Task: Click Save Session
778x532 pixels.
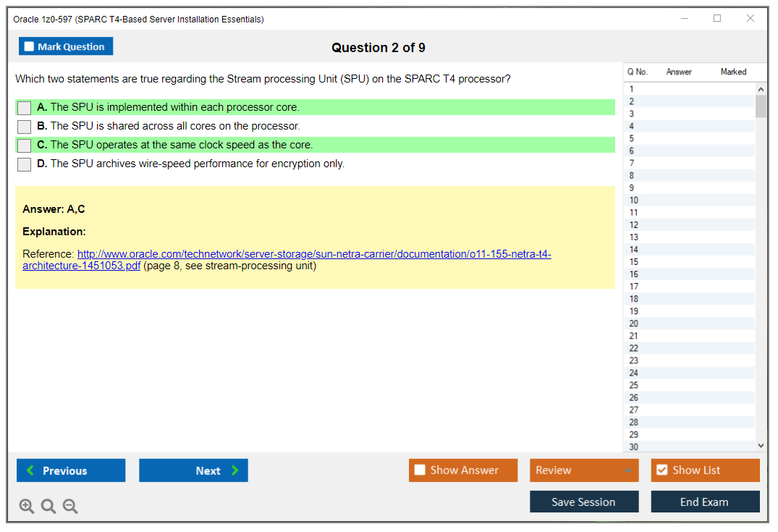Action: 584,502
